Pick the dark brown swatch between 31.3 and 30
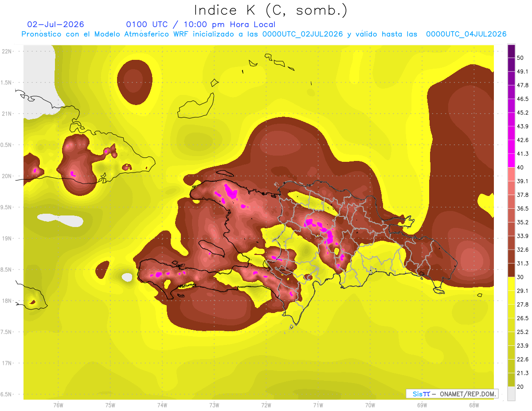The width and height of the screenshot is (532, 411). tap(511, 270)
